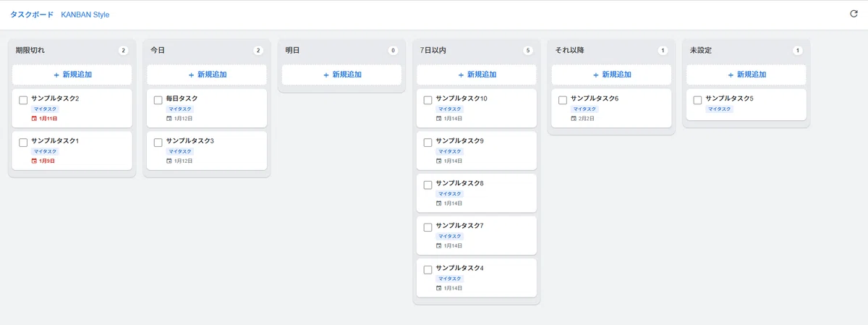The image size is (868, 325).
Task: Click マイタスク tag on 毎日タスク
Action: tap(180, 109)
